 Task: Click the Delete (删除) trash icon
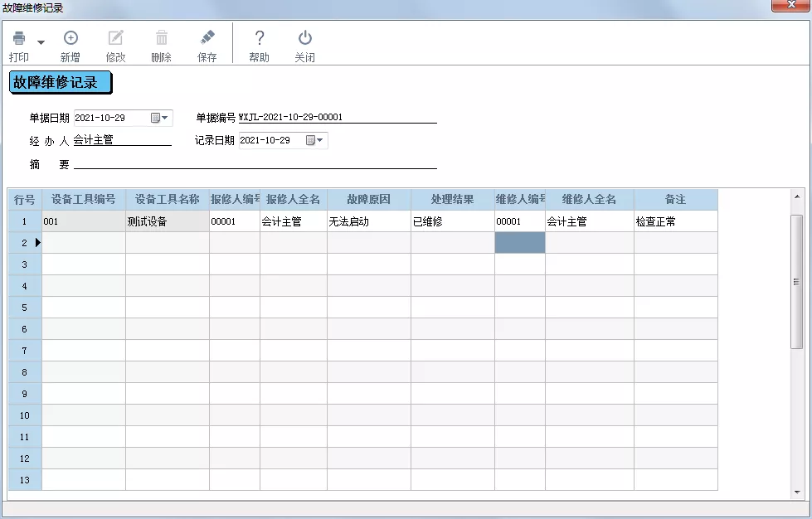[x=162, y=38]
